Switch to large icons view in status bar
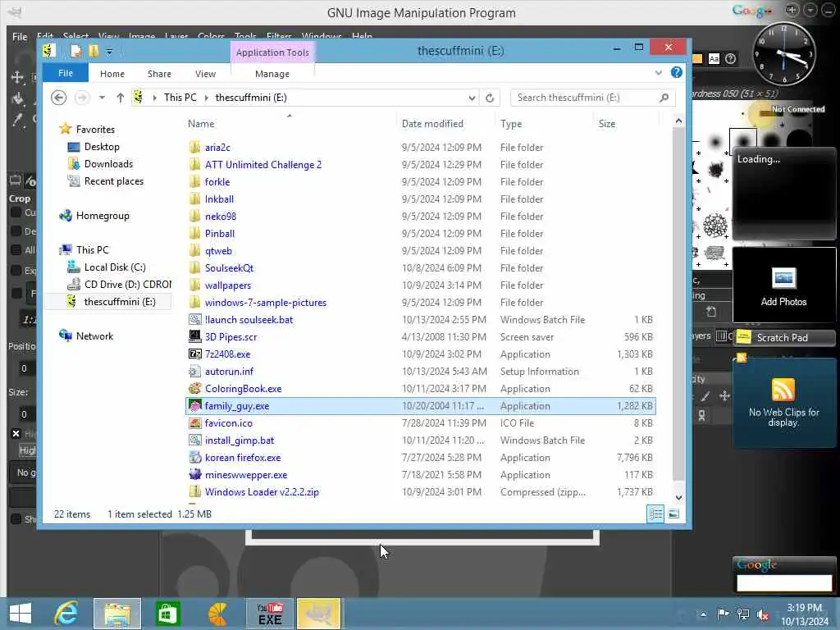 pos(673,514)
